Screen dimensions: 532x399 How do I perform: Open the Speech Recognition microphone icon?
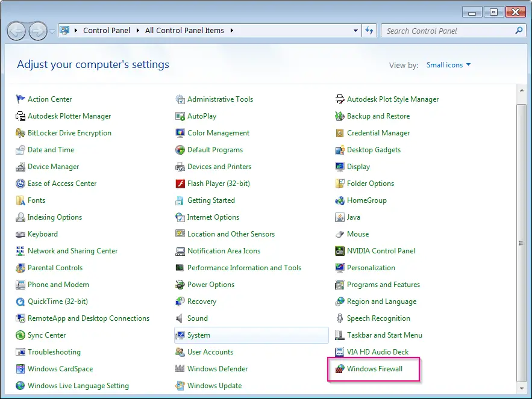[340, 318]
